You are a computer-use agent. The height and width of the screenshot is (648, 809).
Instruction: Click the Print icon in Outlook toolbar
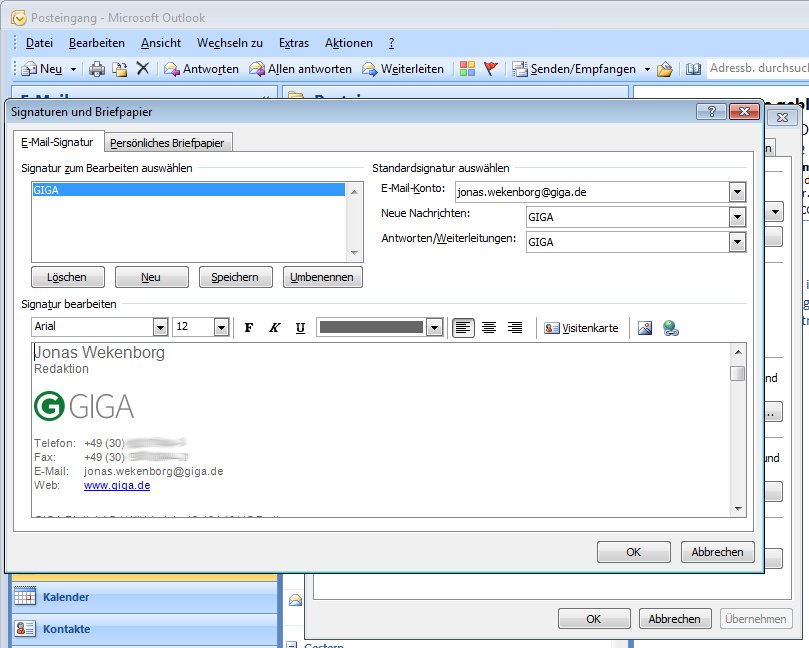[x=96, y=69]
